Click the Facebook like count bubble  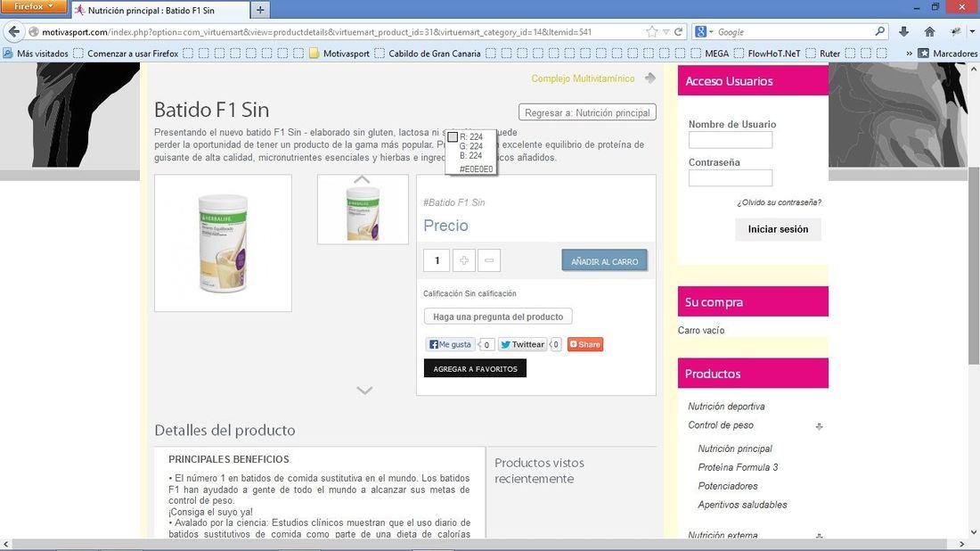pos(486,345)
